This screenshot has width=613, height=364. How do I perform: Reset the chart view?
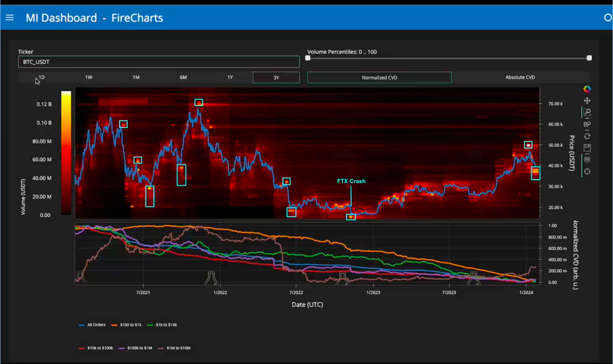pyautogui.click(x=587, y=136)
